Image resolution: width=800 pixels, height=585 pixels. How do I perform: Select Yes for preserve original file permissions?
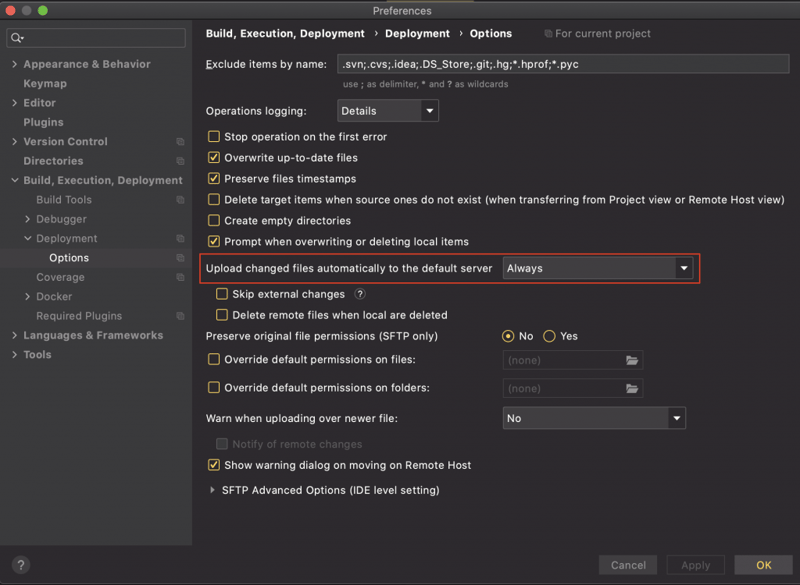click(549, 336)
